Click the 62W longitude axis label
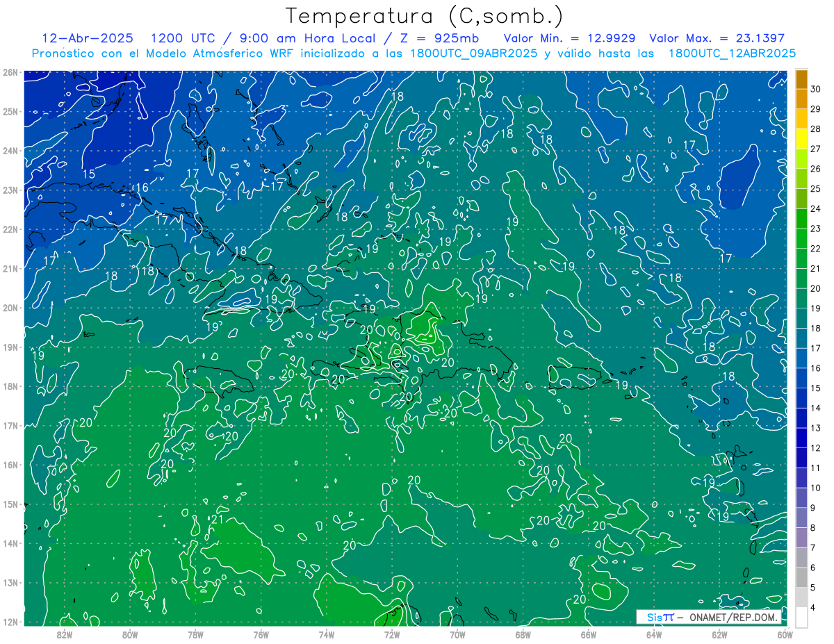The image size is (834, 644). 720,634
